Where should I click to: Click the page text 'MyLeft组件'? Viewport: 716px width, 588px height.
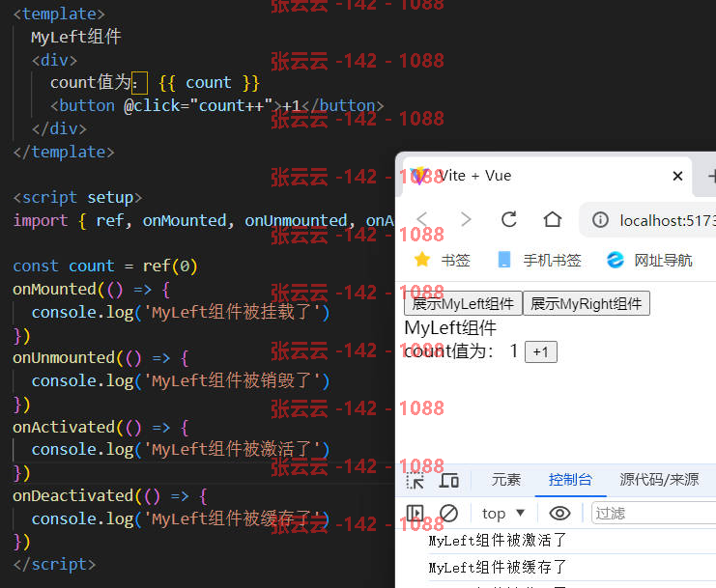coord(450,328)
